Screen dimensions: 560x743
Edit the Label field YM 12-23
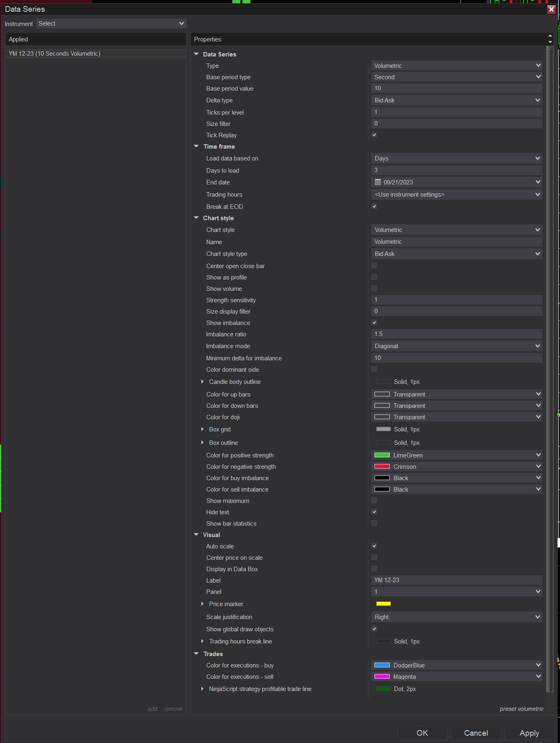(457, 580)
